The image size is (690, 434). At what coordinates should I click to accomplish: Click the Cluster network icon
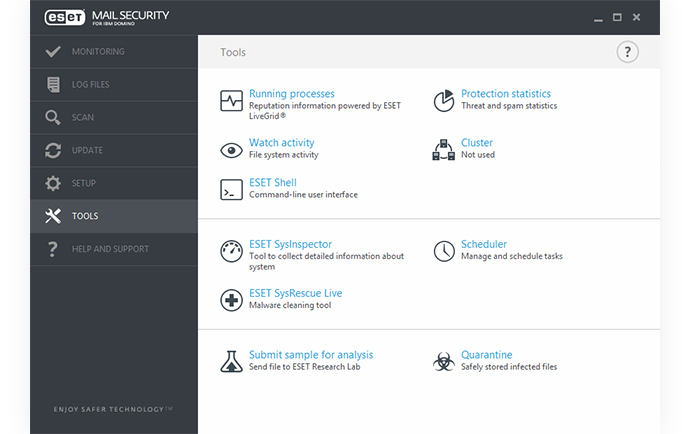[444, 150]
